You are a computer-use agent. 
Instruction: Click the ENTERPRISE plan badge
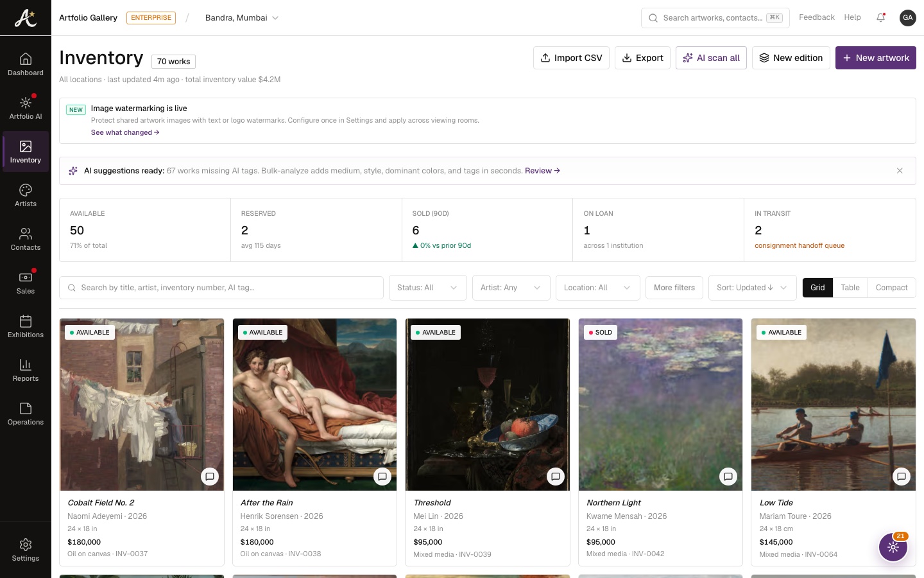pyautogui.click(x=151, y=18)
